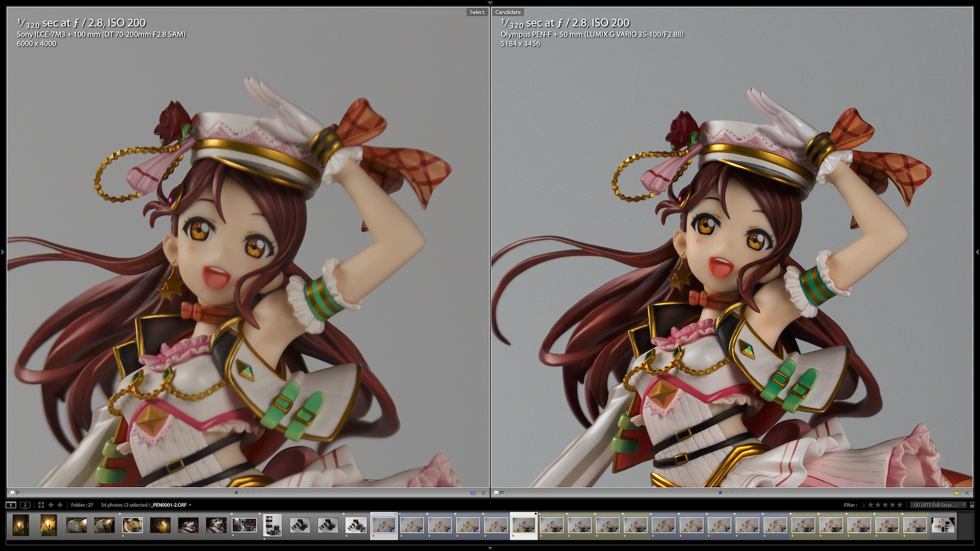Open the 00 LRT5 Full Sequ... filter preset dropdown
Screen dimensions: 980x551
pos(939,505)
